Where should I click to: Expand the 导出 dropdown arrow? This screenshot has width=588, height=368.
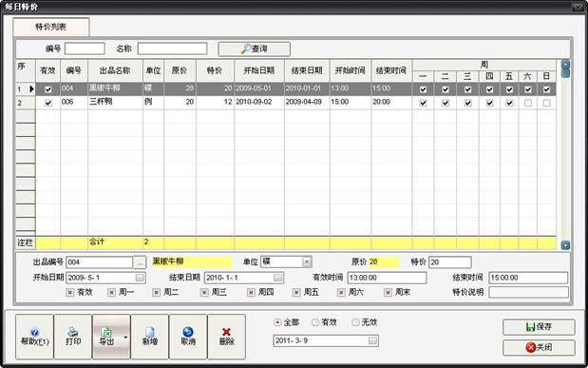coord(125,338)
